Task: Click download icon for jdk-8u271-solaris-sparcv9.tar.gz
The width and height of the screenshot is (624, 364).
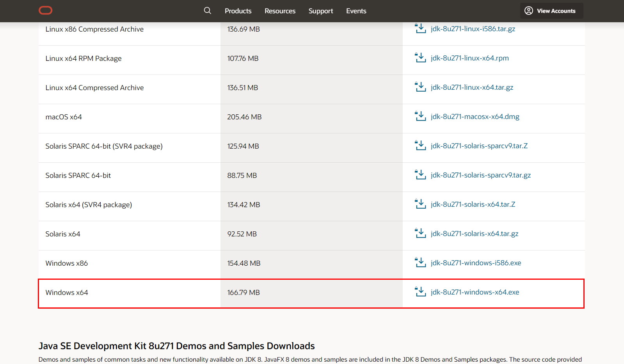Action: [x=420, y=174]
